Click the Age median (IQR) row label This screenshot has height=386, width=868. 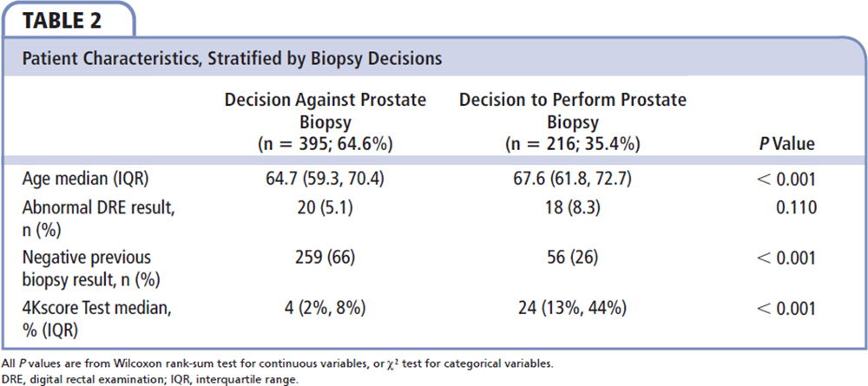(x=78, y=179)
